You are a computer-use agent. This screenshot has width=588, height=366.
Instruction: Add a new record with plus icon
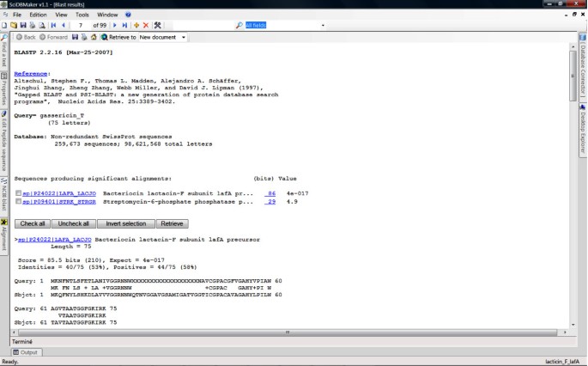tap(136, 26)
